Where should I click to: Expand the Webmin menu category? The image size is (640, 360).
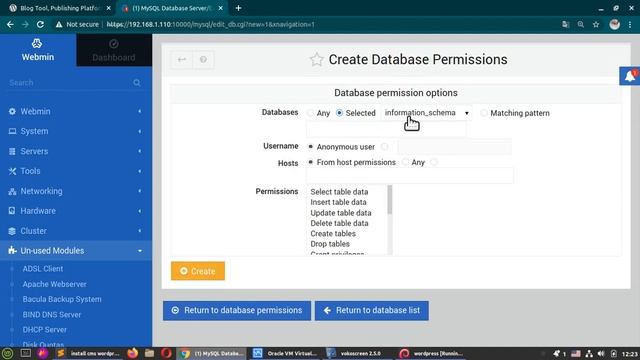76,111
